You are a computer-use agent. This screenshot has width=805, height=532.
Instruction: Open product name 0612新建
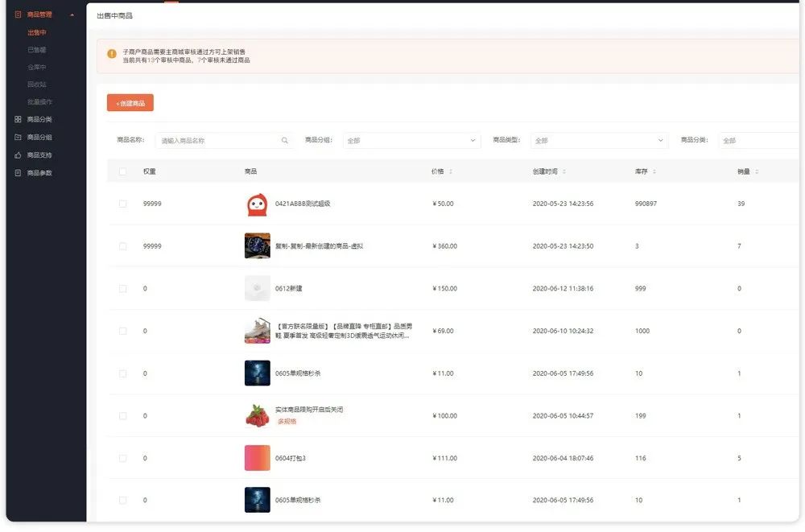pyautogui.click(x=288, y=289)
